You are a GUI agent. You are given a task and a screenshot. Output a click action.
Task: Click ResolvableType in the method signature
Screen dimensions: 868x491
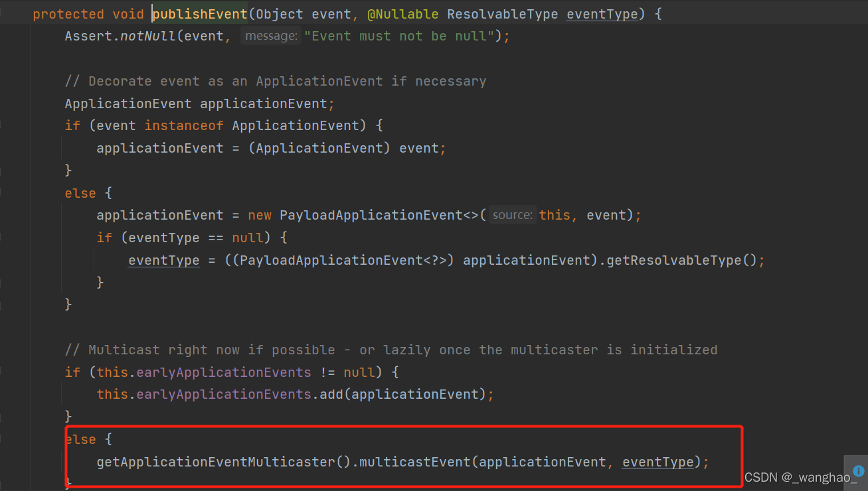point(503,14)
